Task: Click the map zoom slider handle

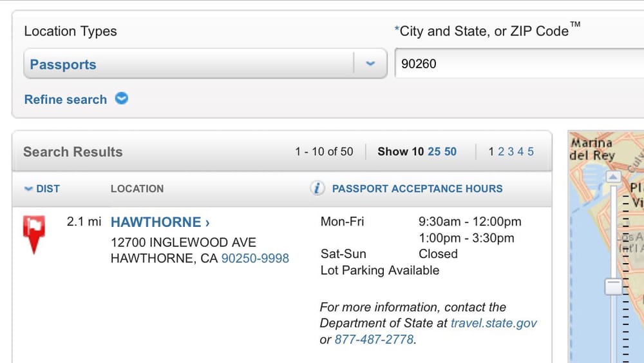Action: click(614, 286)
